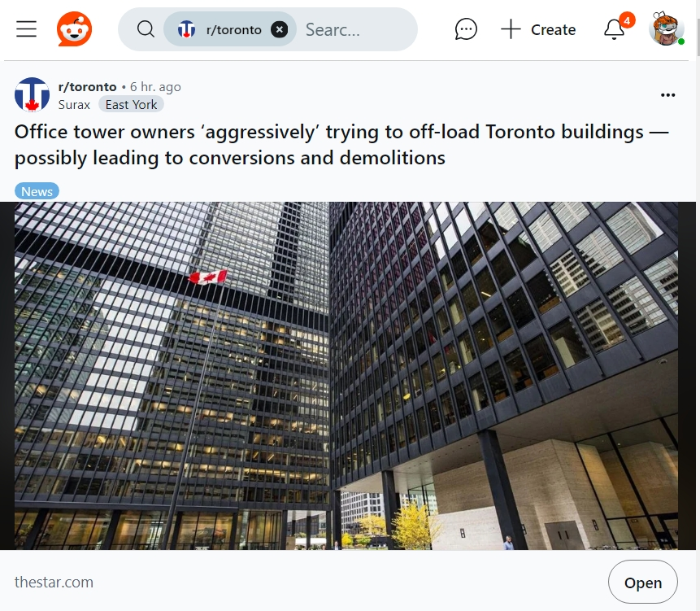
Task: Filter by the News post flair
Action: point(37,191)
